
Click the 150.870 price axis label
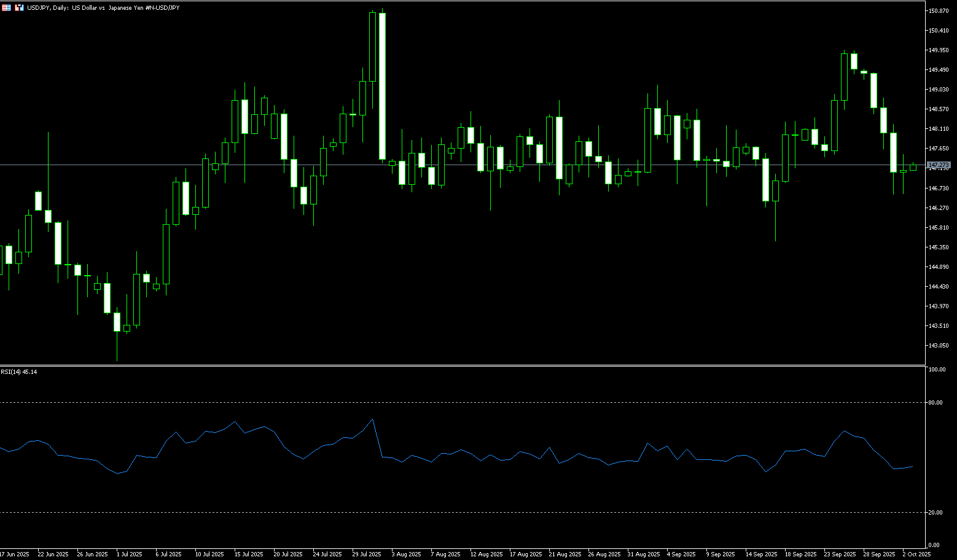click(939, 11)
